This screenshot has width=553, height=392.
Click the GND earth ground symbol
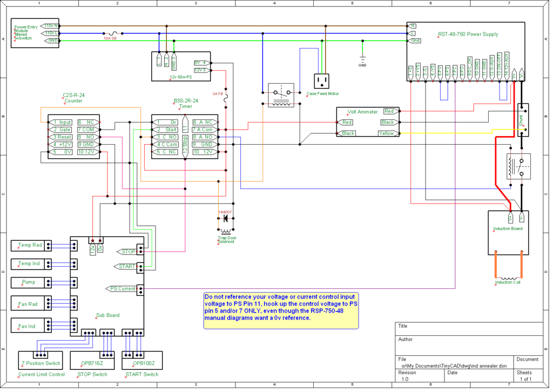(362, 59)
